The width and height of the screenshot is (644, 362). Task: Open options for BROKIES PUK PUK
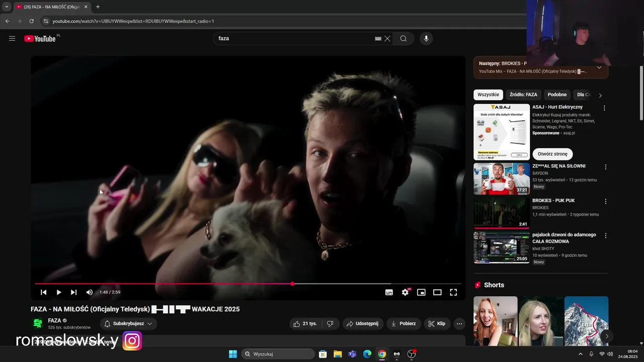(x=605, y=201)
